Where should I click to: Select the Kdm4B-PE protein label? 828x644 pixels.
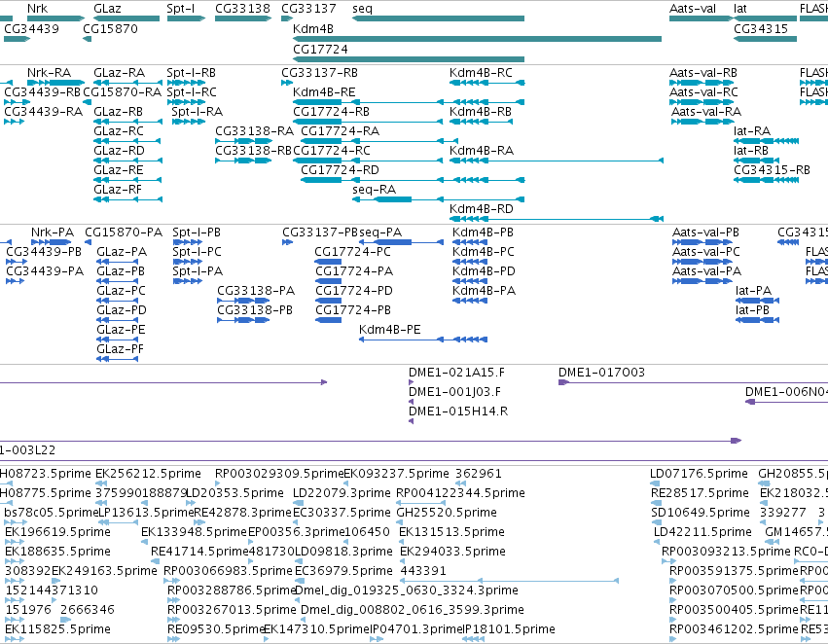pyautogui.click(x=390, y=330)
